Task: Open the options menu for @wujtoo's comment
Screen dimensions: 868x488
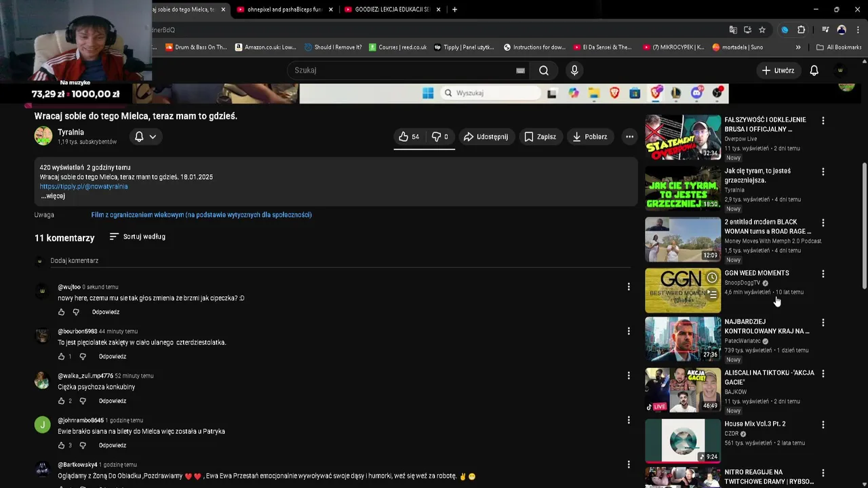Action: click(629, 287)
